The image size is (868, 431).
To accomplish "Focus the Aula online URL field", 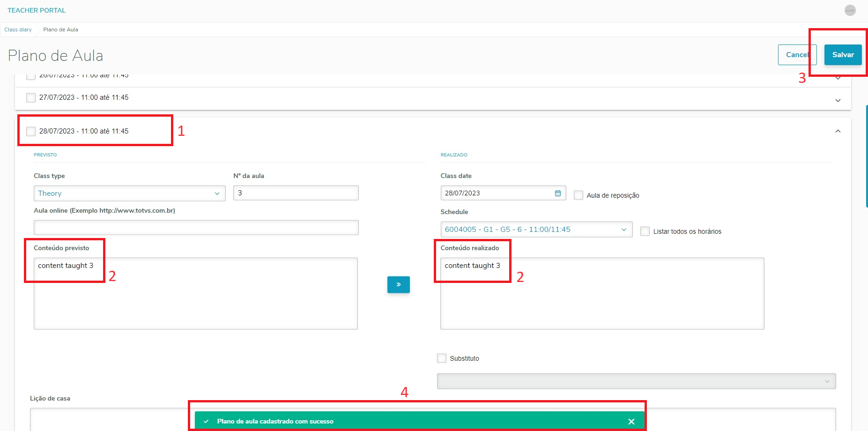I will tap(196, 228).
